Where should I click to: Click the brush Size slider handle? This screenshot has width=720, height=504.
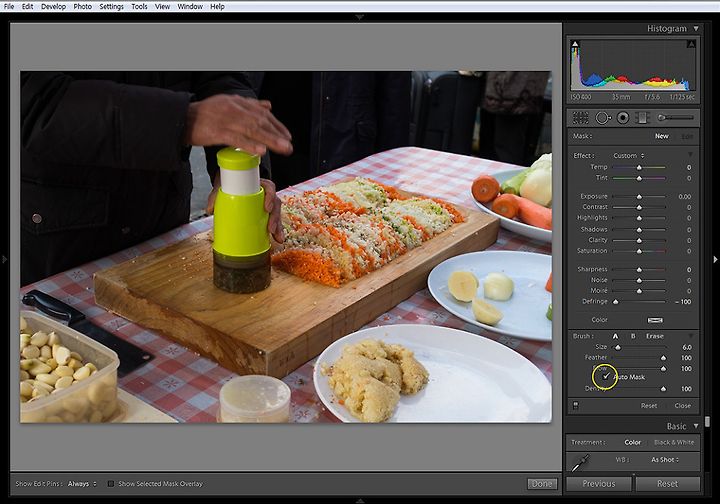[618, 347]
